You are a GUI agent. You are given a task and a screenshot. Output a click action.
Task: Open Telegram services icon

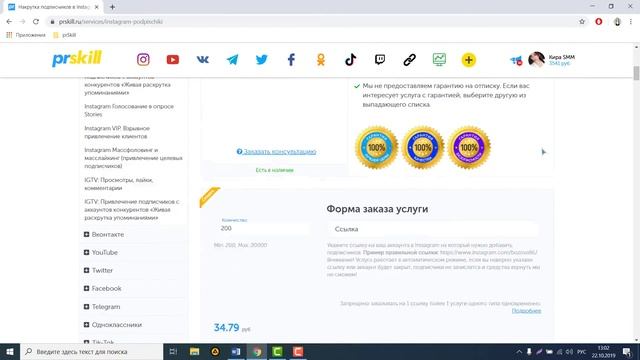click(x=232, y=60)
